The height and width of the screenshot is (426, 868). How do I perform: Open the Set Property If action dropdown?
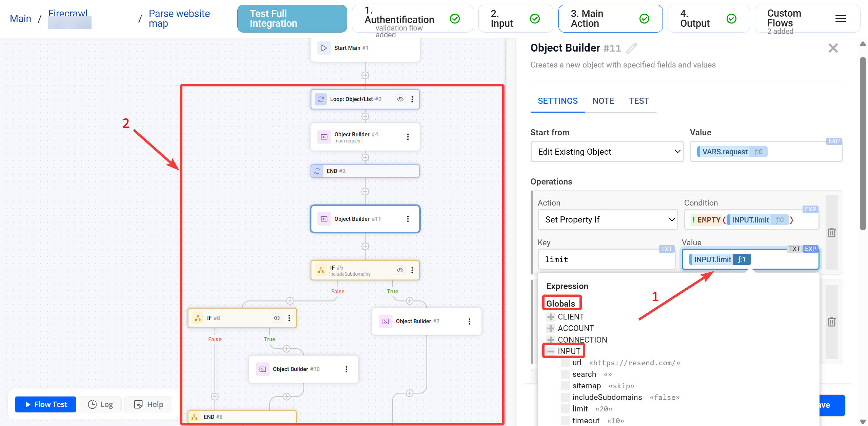(x=607, y=219)
